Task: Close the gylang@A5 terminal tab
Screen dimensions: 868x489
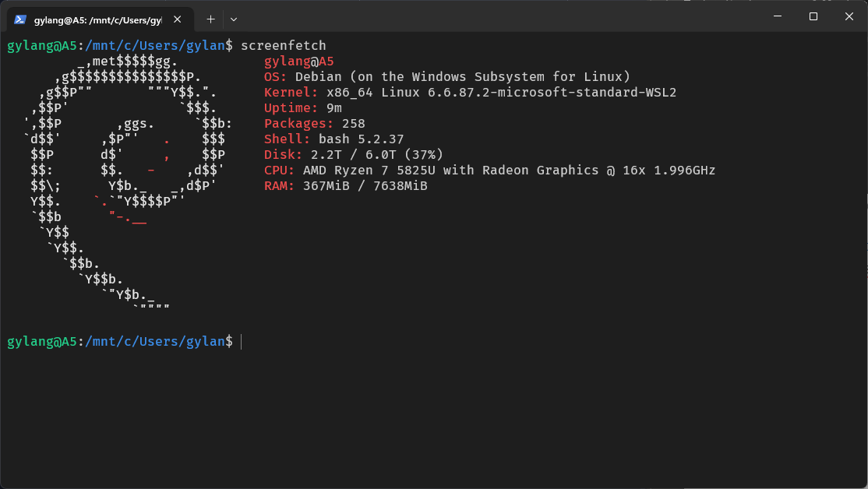Action: [180, 19]
